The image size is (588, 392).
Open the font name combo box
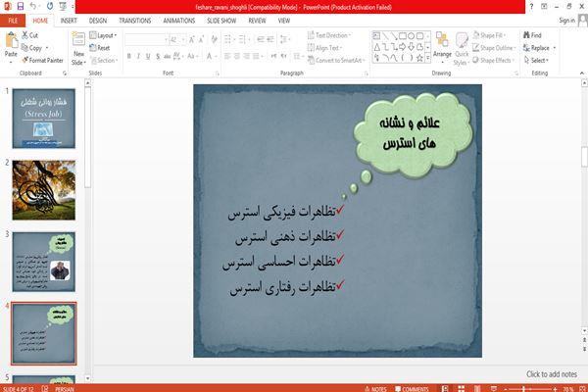click(146, 39)
